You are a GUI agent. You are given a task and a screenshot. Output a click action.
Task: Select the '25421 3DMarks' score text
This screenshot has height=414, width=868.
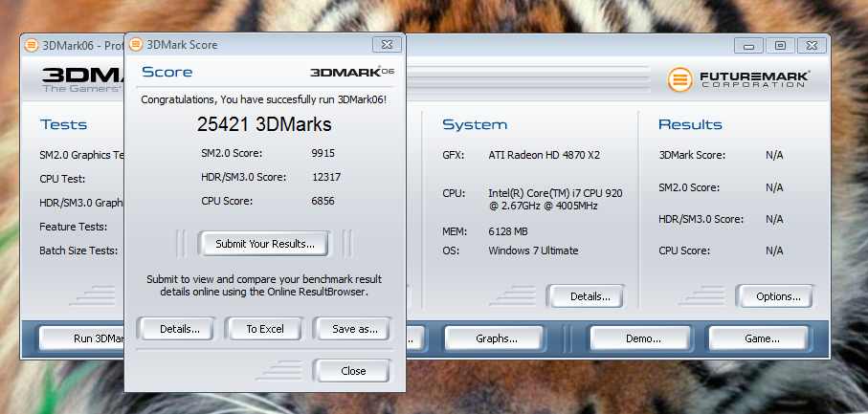click(264, 124)
